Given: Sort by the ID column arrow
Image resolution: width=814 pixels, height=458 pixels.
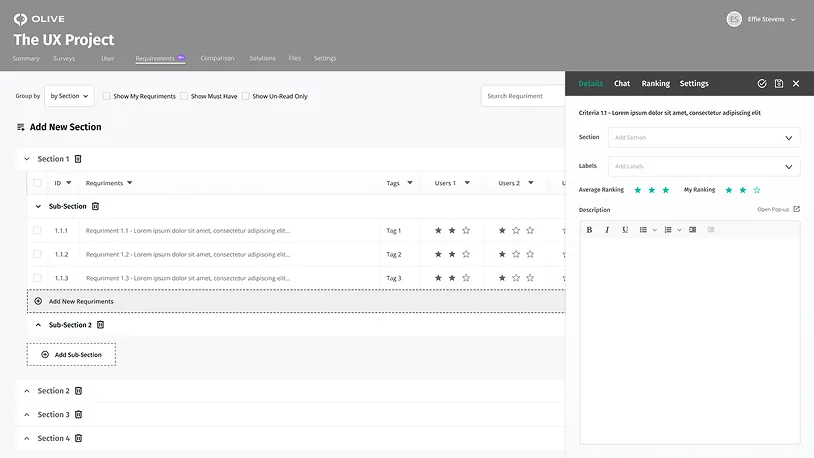Looking at the screenshot, I should [69, 183].
